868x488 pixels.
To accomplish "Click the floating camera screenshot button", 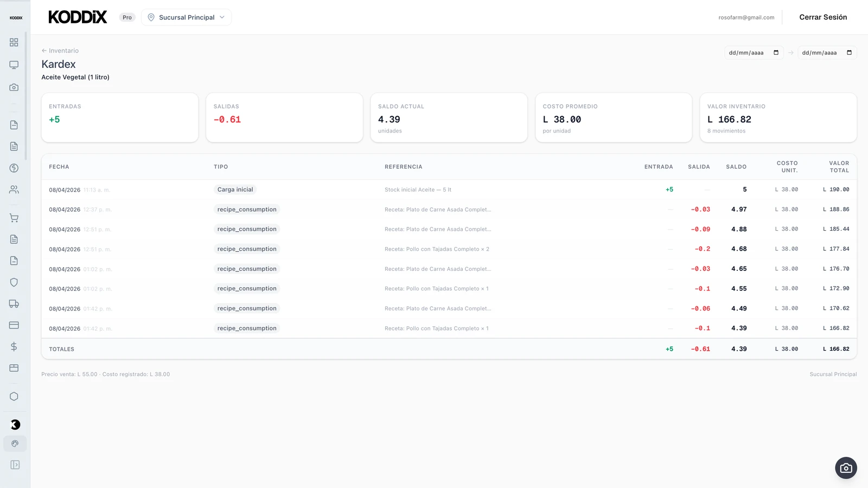I will point(846,468).
